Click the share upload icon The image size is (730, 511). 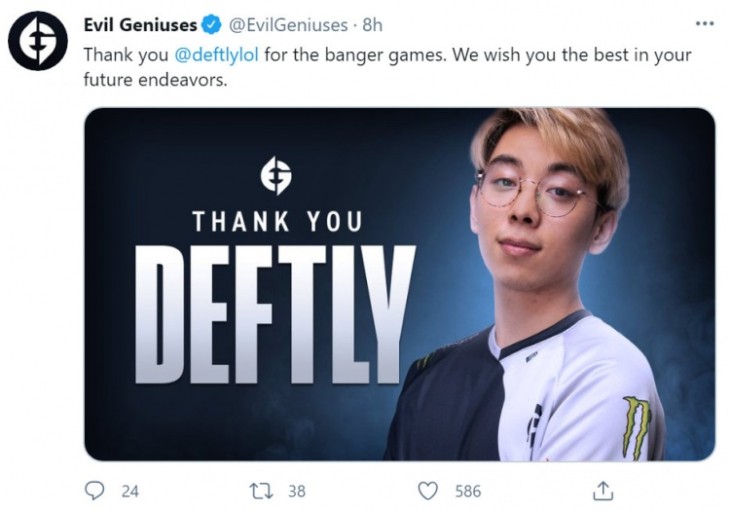click(603, 491)
